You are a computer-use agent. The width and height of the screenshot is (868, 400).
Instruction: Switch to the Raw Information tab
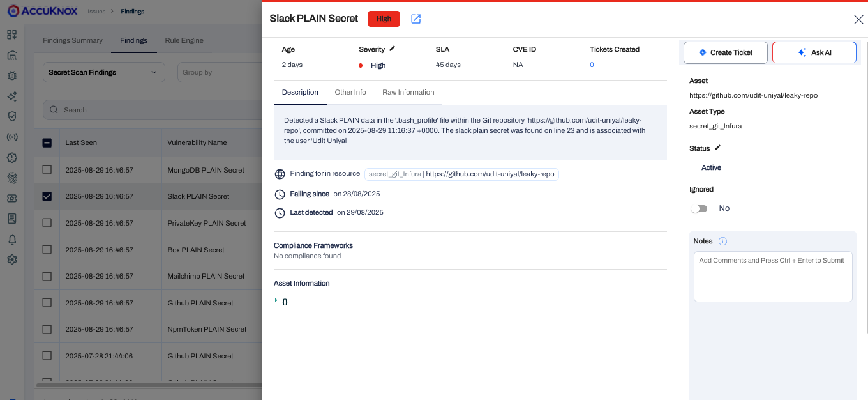click(408, 92)
